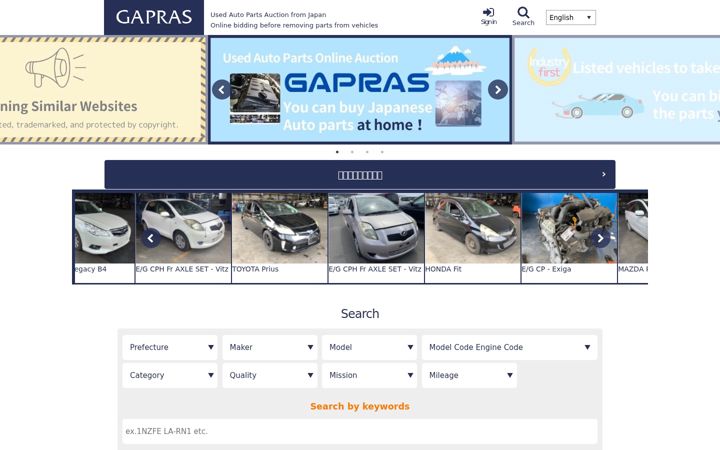
Task: Open the Similar Websites warning banner
Action: (103, 90)
